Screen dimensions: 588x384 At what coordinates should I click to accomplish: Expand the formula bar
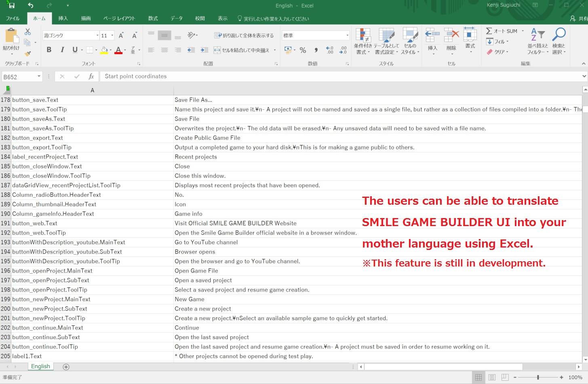point(584,76)
